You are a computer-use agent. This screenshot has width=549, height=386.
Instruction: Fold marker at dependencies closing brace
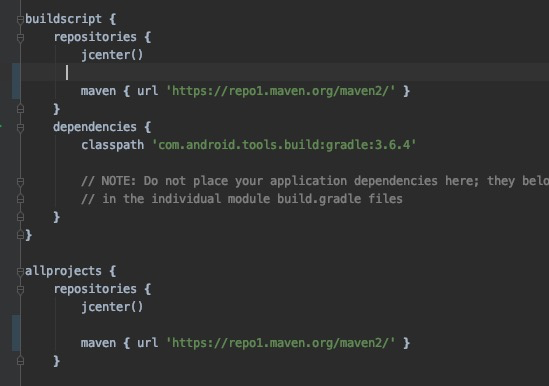[20, 217]
